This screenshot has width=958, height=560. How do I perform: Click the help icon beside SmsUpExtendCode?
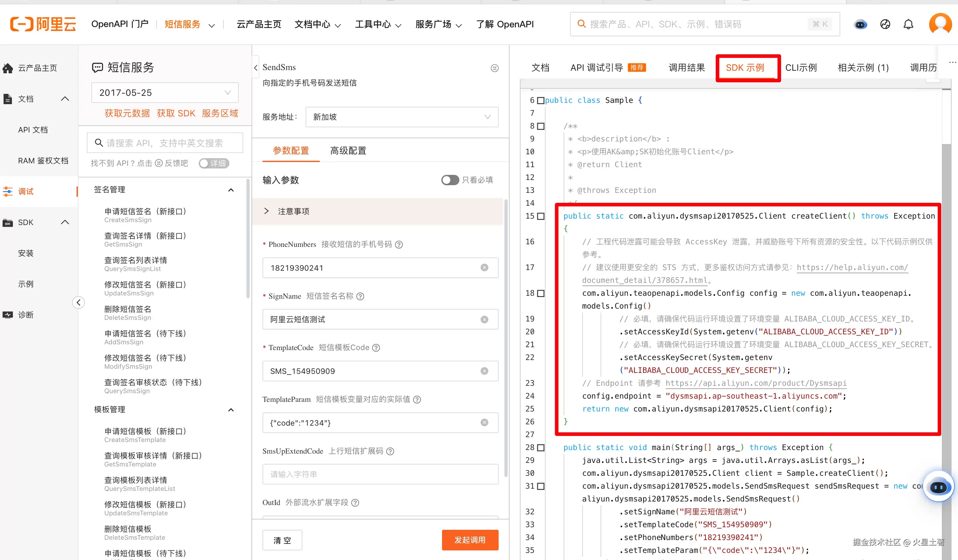[390, 451]
